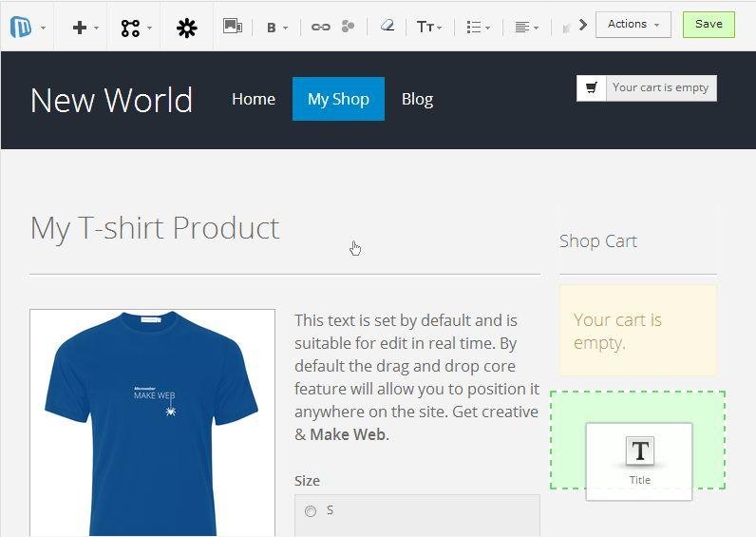This screenshot has width=756, height=537.
Task: Click the product description paragraph
Action: point(417,377)
